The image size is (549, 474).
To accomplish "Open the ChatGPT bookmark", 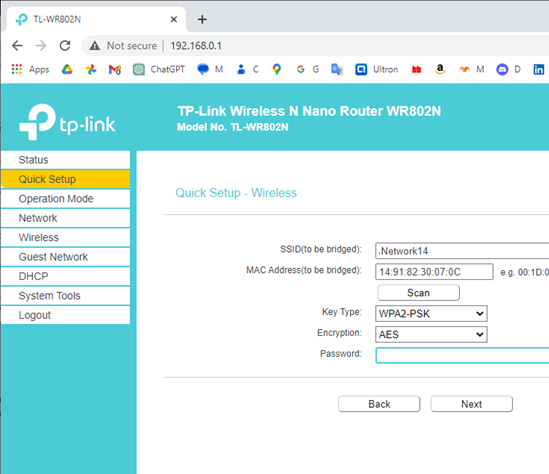I will pyautogui.click(x=159, y=69).
